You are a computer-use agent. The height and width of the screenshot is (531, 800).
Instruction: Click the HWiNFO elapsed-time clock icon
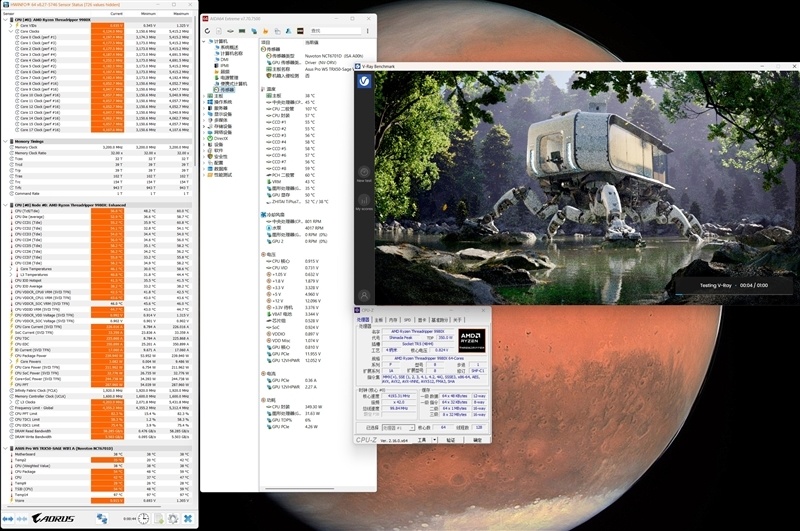pyautogui.click(x=143, y=518)
